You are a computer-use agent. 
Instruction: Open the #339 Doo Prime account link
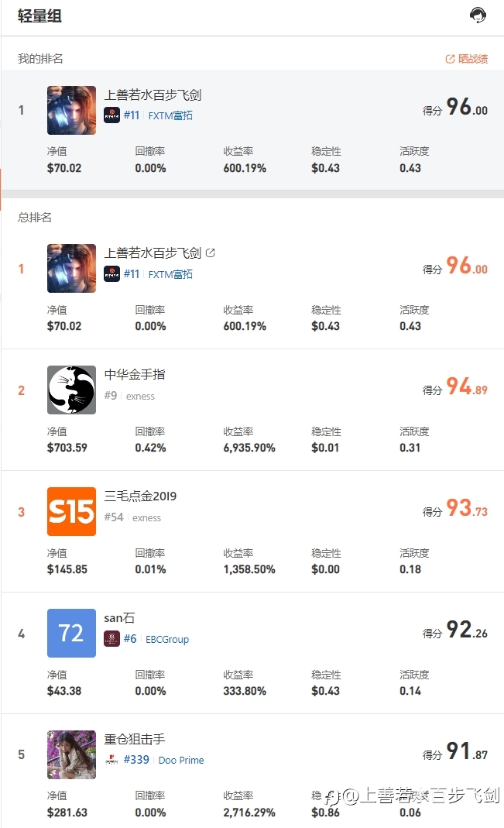pos(163,760)
